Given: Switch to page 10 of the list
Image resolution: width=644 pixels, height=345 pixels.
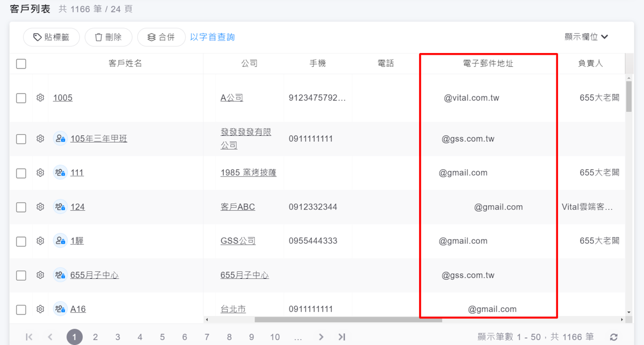Looking at the screenshot, I should click(275, 337).
